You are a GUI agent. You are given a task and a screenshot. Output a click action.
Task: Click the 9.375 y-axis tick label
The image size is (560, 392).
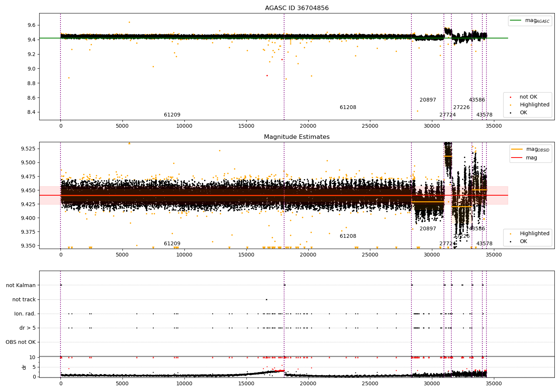28,232
